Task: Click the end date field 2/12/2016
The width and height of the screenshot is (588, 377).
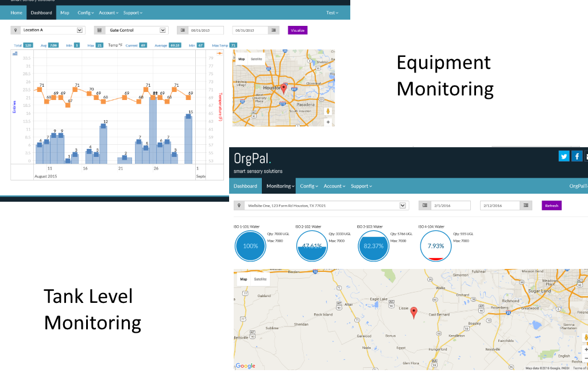Action: coord(500,205)
